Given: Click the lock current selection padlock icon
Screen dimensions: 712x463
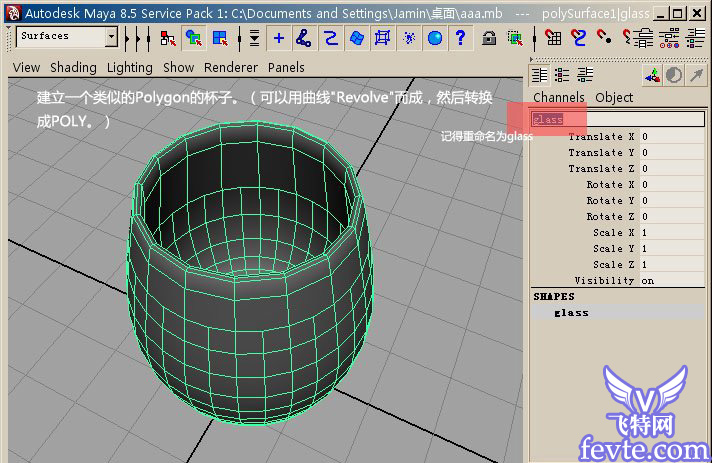Looking at the screenshot, I should (x=489, y=38).
